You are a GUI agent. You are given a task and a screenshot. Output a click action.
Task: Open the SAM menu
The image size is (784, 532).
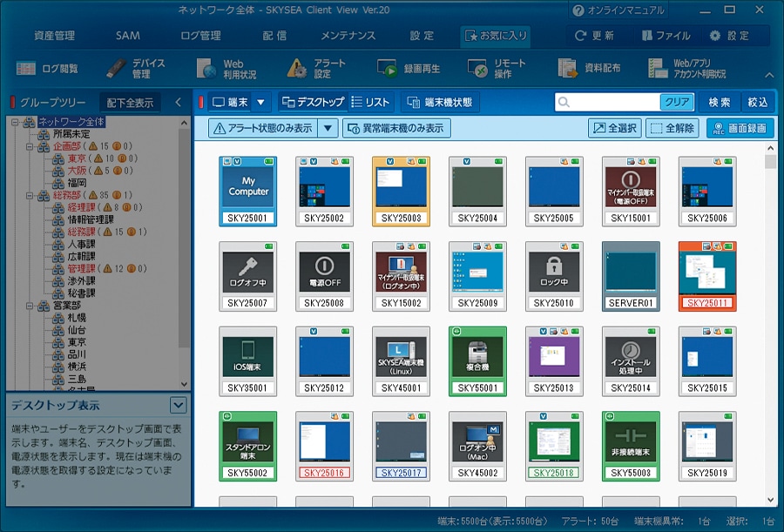click(x=127, y=36)
